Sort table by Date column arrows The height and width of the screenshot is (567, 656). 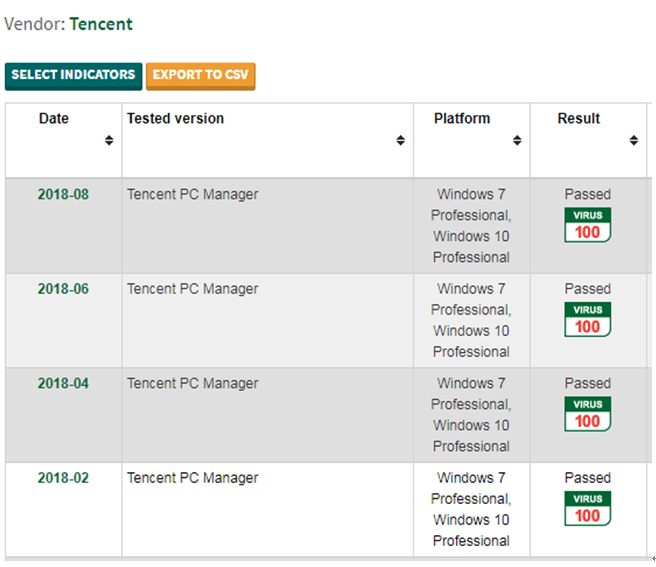click(109, 141)
